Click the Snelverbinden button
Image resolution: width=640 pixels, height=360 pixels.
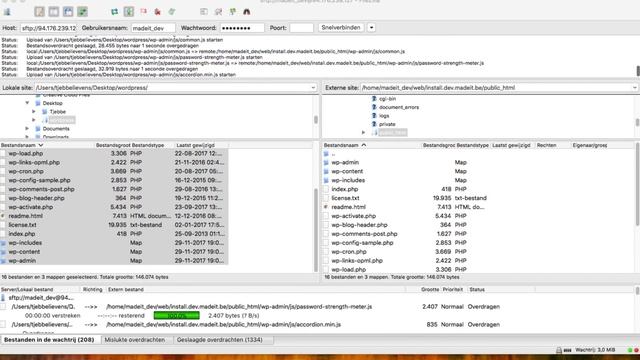pos(341,28)
